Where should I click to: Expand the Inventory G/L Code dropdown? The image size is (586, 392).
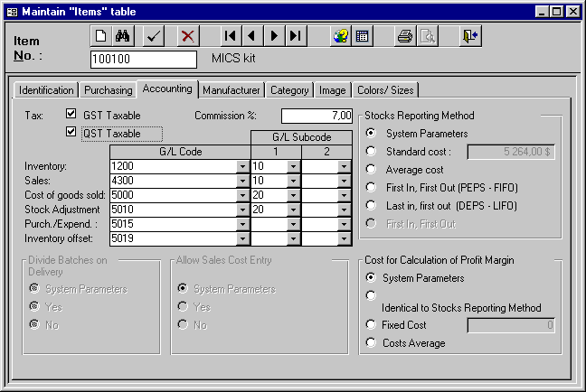click(241, 166)
